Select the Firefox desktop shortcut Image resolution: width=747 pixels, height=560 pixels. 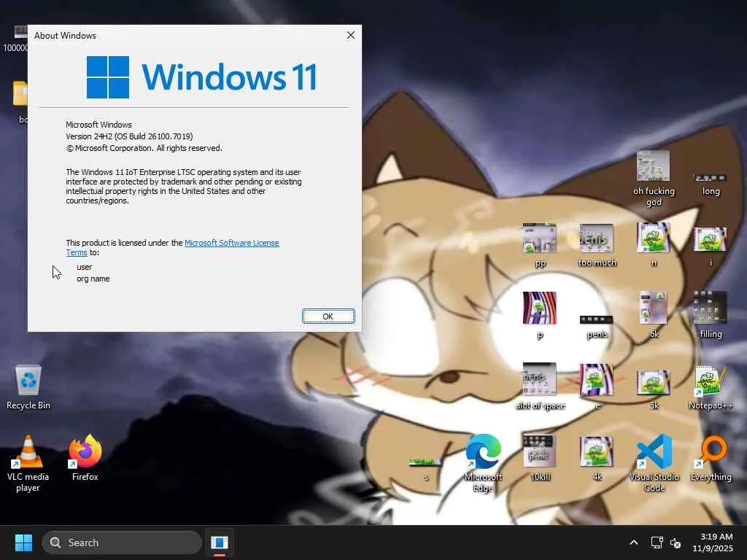(x=85, y=458)
